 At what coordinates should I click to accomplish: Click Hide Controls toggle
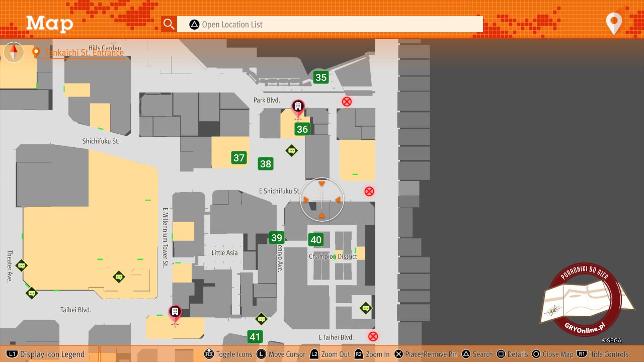tap(603, 354)
